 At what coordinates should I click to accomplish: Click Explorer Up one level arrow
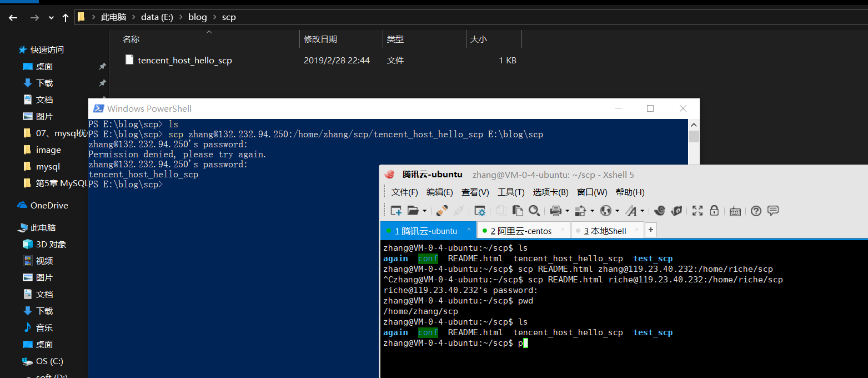click(x=66, y=18)
